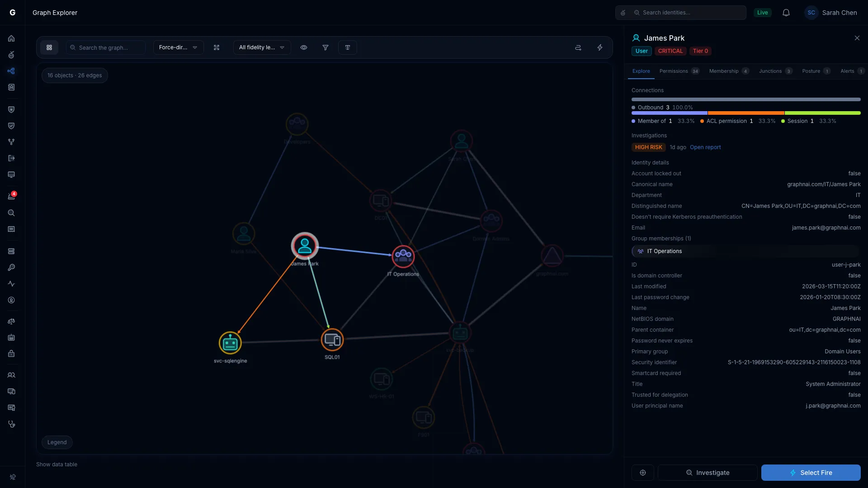Image resolution: width=868 pixels, height=488 pixels.
Task: Open the contacts book sidebar icon
Action: [x=11, y=87]
